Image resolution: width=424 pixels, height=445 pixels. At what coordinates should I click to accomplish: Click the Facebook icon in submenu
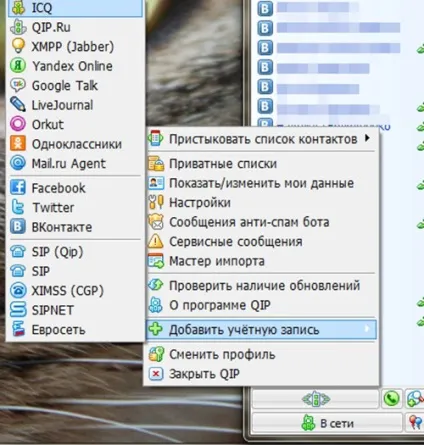tap(18, 188)
